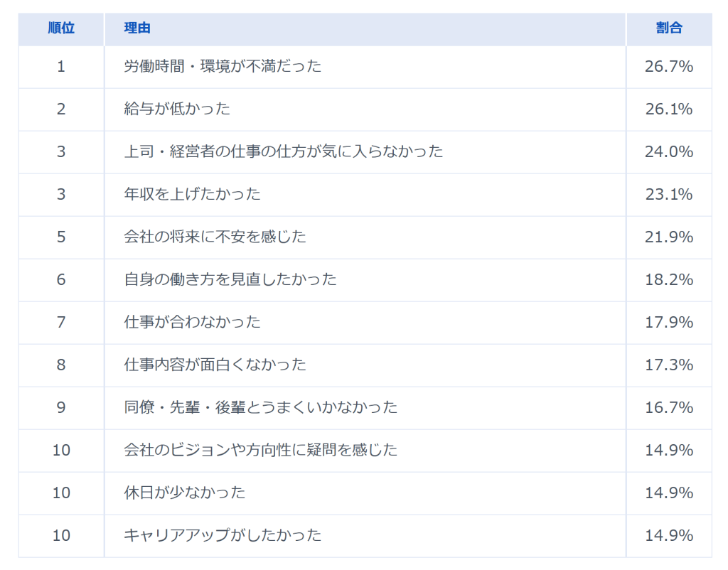Click the キャリアアップがしたかった row text

pos(223,536)
